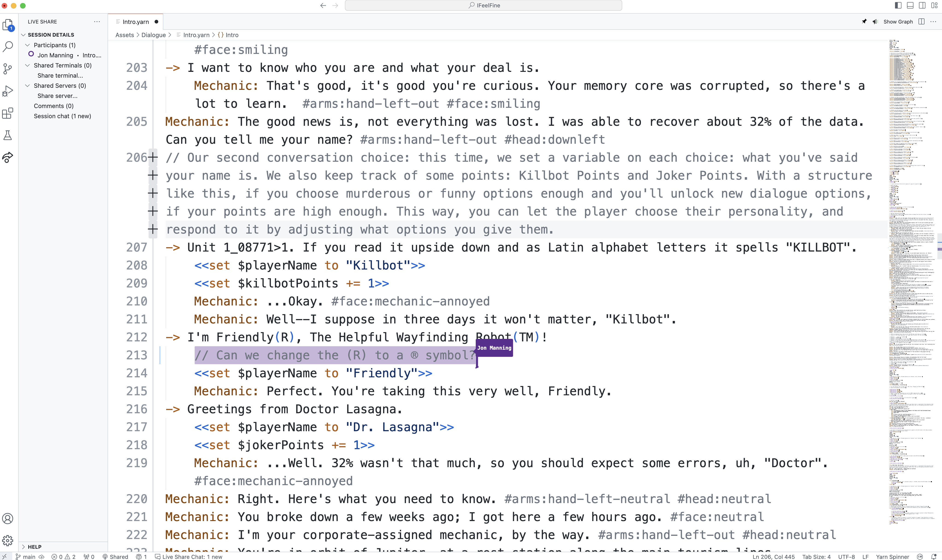942x560 pixels.
Task: Collapse the Participants tree node
Action: click(x=28, y=45)
